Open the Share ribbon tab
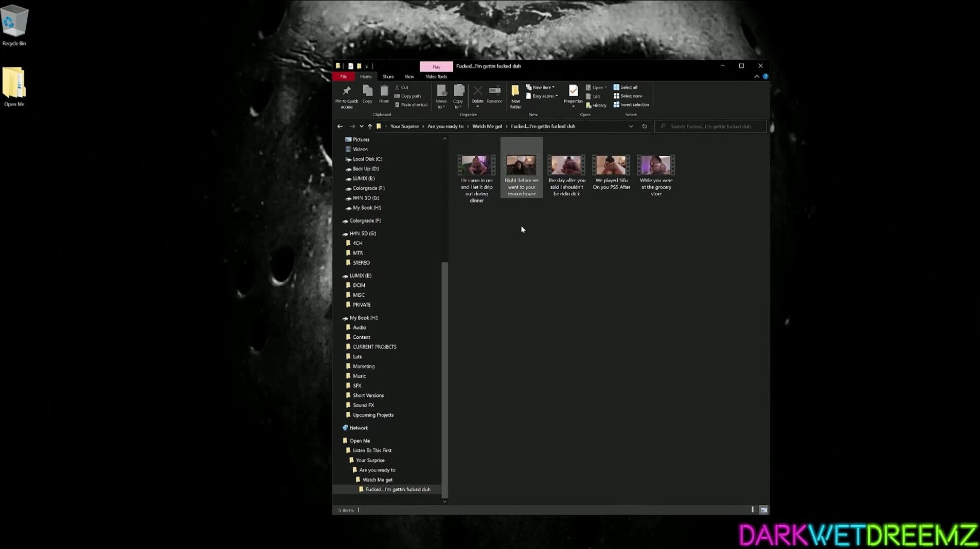Viewport: 980px width, 549px height. (x=388, y=77)
